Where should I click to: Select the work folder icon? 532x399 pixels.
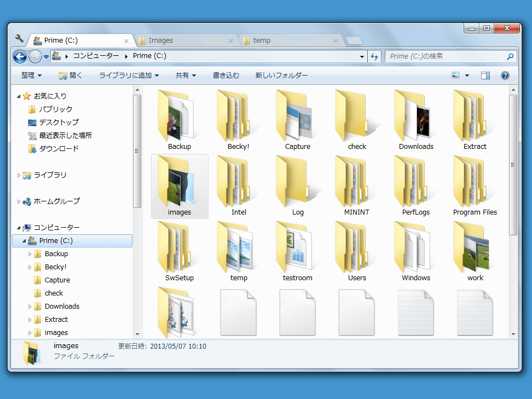coord(472,247)
